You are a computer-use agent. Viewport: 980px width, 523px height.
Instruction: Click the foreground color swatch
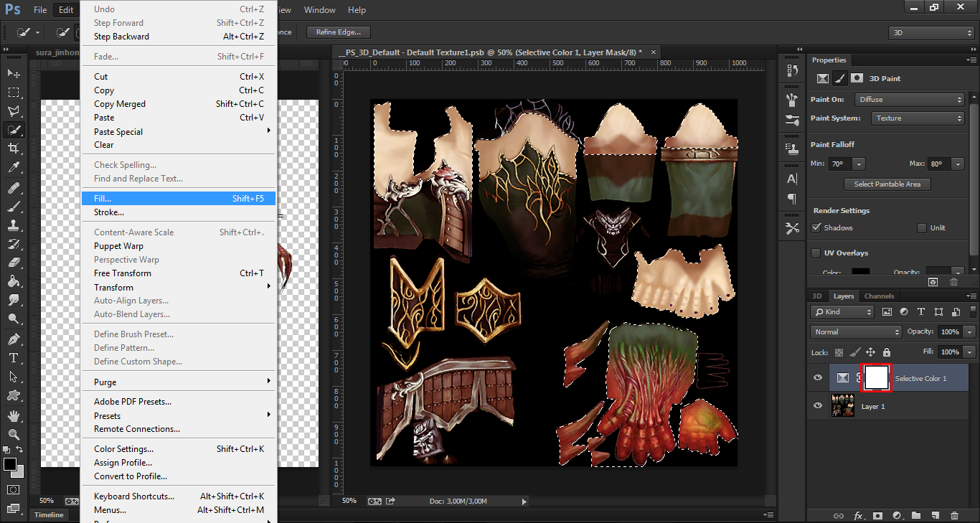[9, 464]
